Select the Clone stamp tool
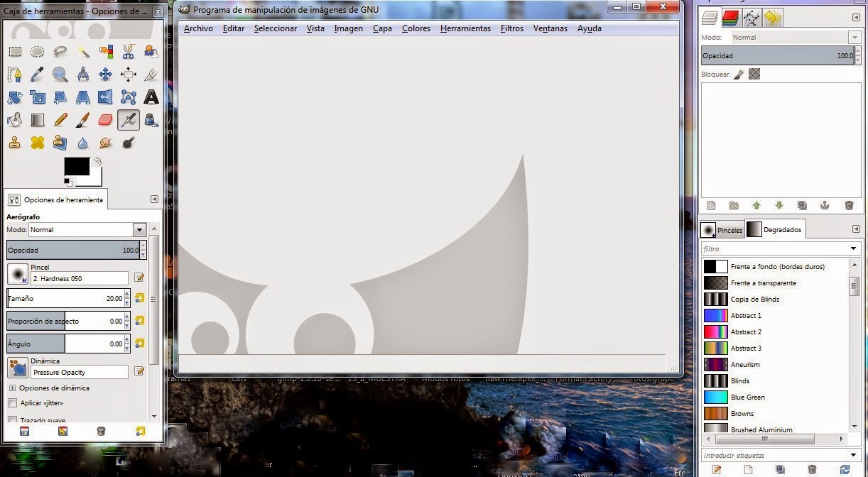Screen dimensions: 868x477 (15, 143)
